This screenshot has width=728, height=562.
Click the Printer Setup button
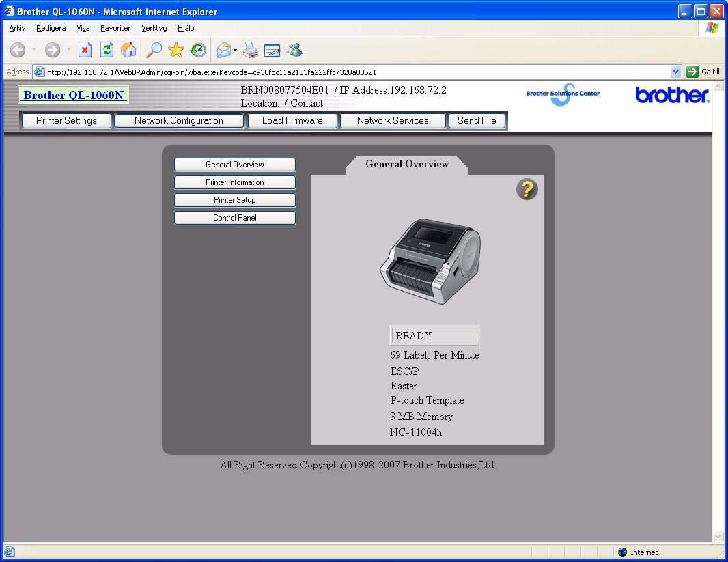point(235,200)
